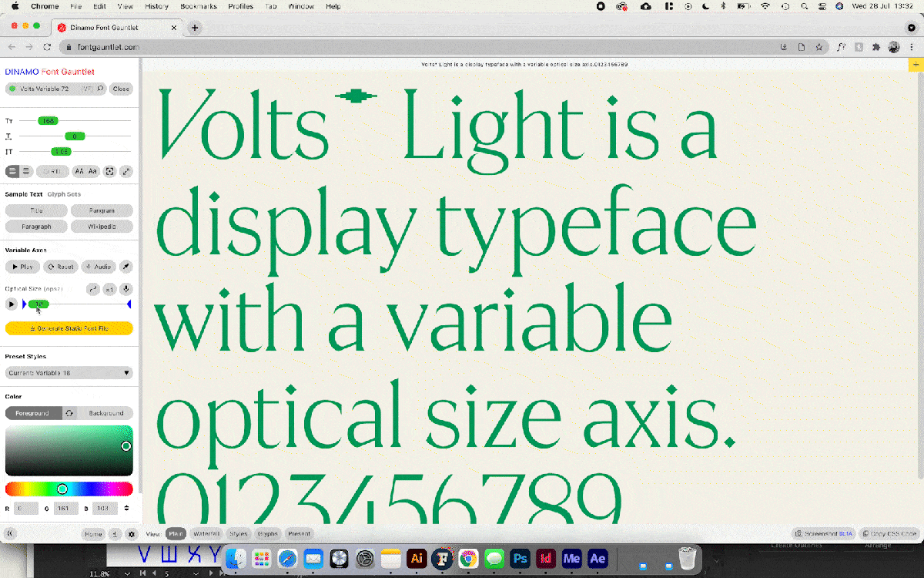Viewport: 924px width, 578px height.
Task: Click the pin icon in Variable Axes
Action: (126, 267)
